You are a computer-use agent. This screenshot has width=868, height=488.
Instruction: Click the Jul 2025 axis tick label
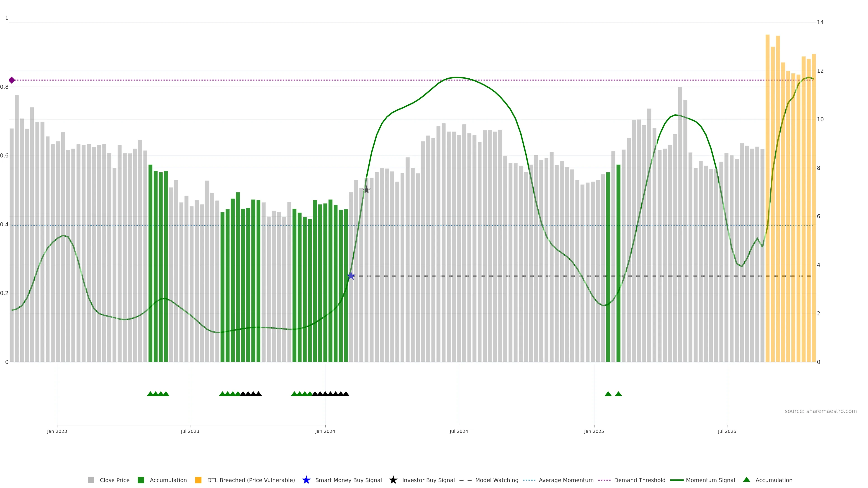click(x=727, y=432)
